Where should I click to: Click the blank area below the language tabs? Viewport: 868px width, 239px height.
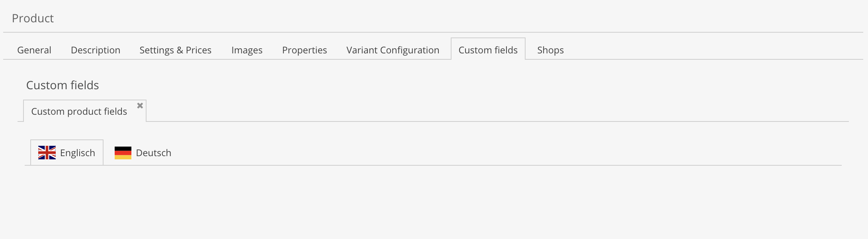pyautogui.click(x=398, y=199)
